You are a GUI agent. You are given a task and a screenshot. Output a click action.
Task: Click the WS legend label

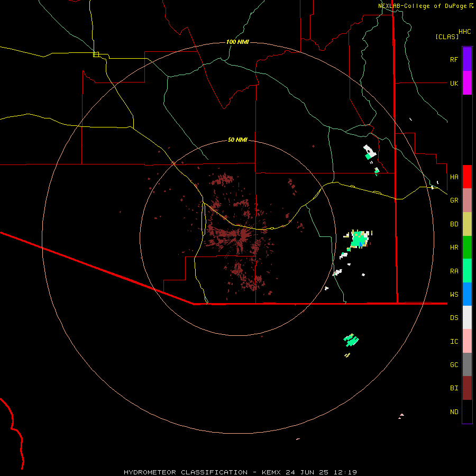454,294
